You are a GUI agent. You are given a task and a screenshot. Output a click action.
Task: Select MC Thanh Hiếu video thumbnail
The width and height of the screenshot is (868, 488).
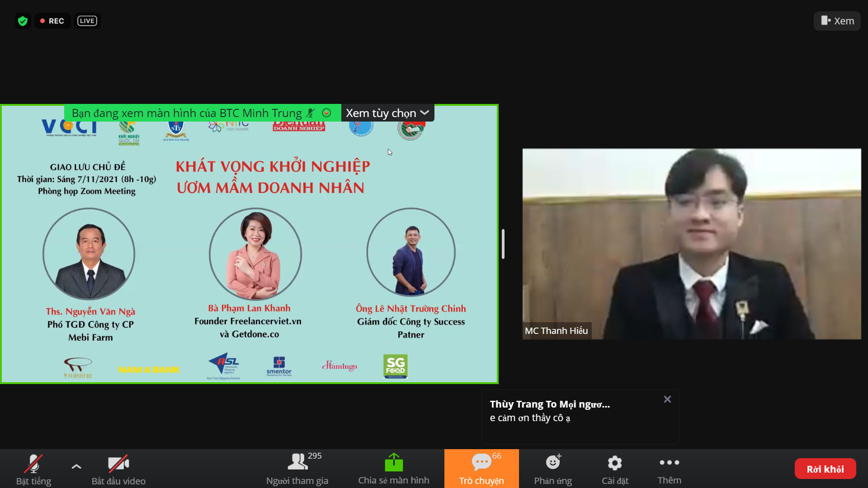[x=692, y=244]
